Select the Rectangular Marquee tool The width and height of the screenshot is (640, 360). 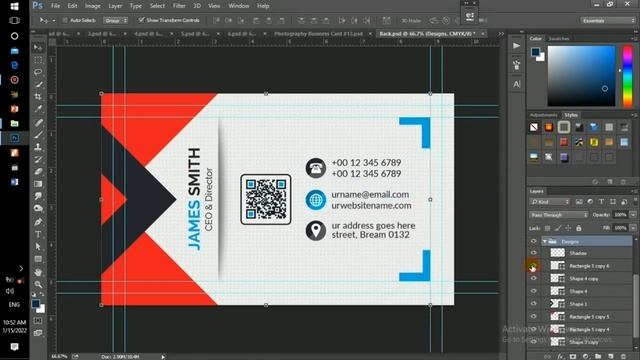[x=38, y=60]
